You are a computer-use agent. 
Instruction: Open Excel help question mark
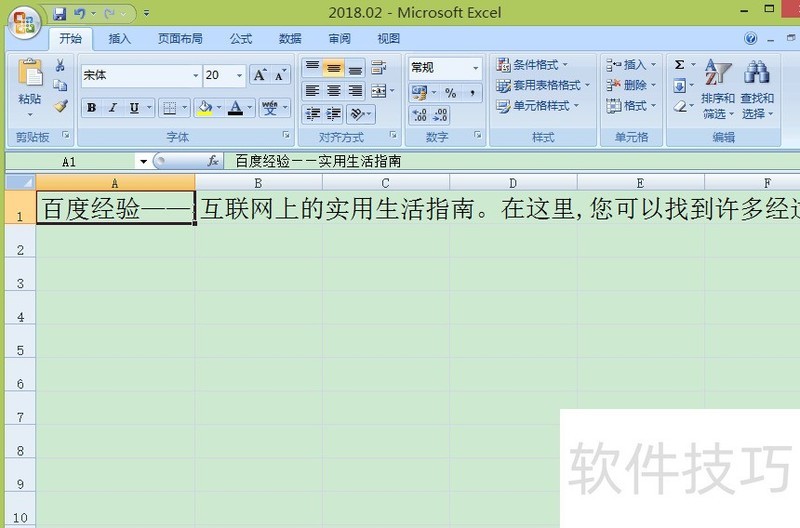pyautogui.click(x=750, y=38)
